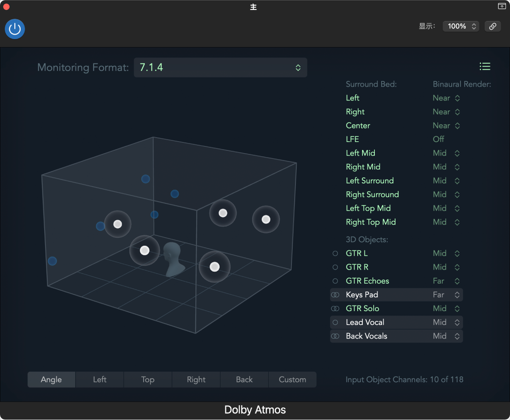Click the window expand icon in title bar
This screenshot has width=510, height=420.
tap(502, 6)
